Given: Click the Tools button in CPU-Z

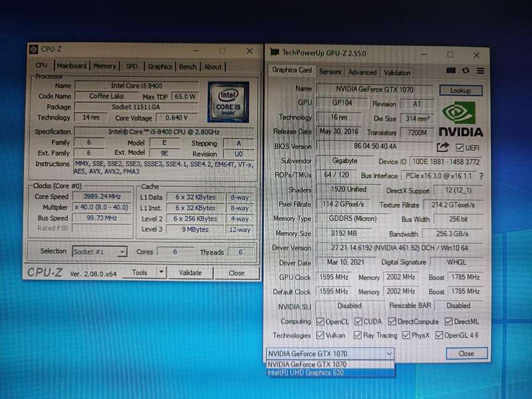Looking at the screenshot, I should click(140, 272).
